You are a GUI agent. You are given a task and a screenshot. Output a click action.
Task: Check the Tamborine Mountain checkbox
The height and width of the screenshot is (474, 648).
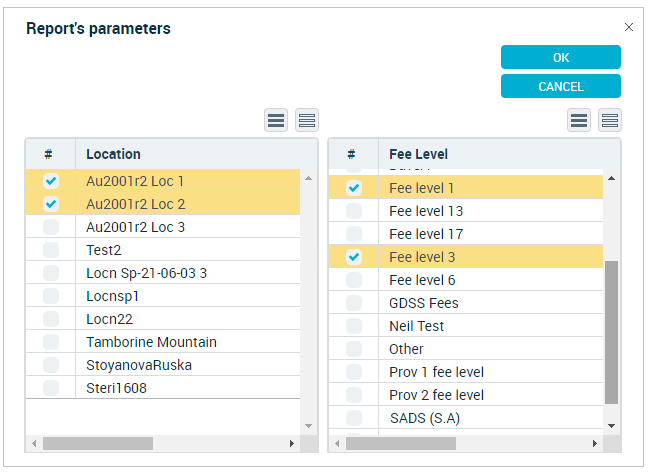[51, 342]
